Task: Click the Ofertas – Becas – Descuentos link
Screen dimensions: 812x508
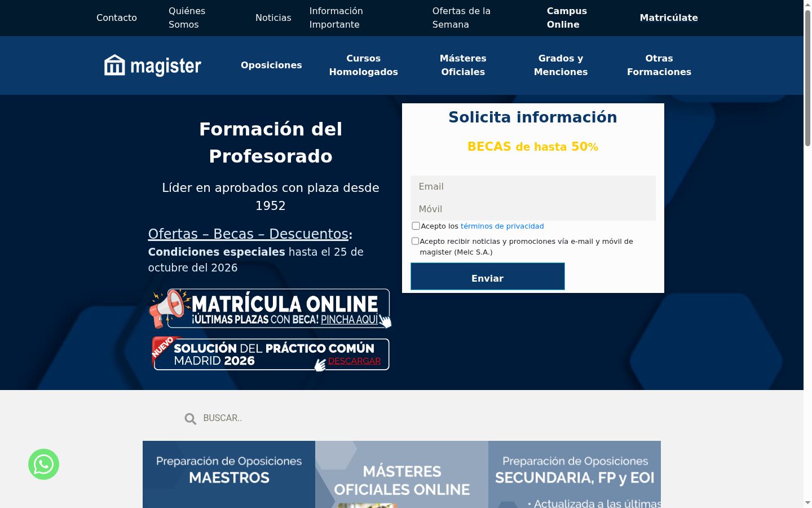Action: pyautogui.click(x=248, y=234)
